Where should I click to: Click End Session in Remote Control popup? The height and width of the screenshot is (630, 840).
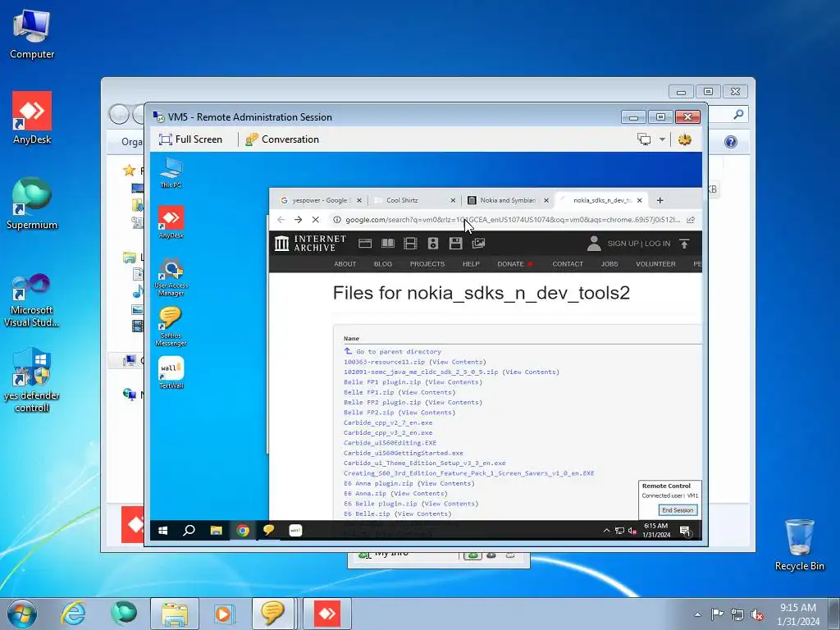click(x=678, y=510)
